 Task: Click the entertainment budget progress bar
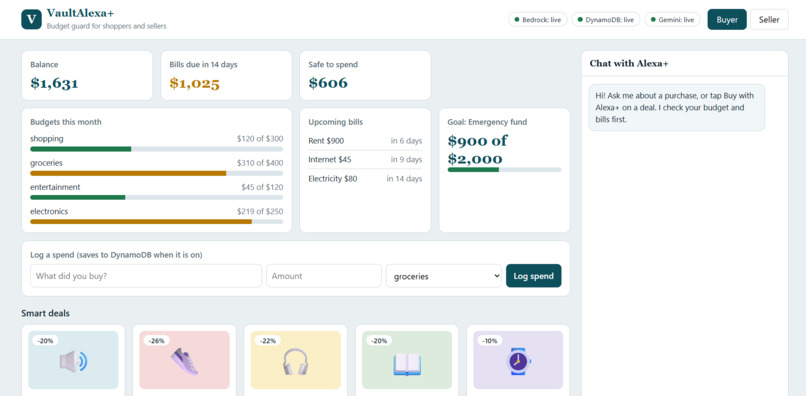coord(156,197)
